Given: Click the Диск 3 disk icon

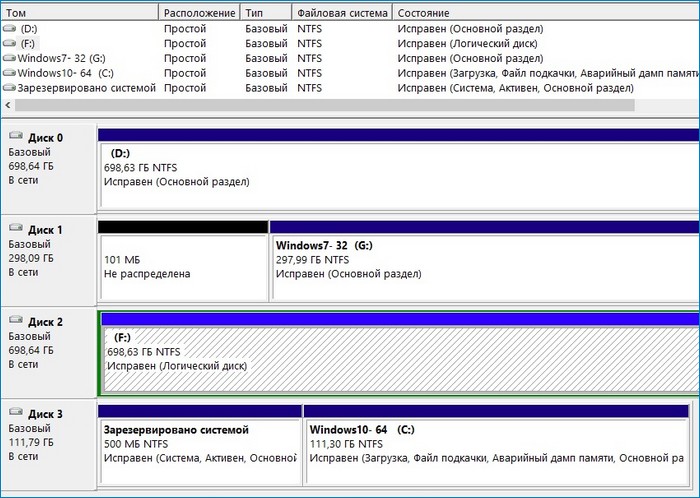Looking at the screenshot, I should pyautogui.click(x=14, y=414).
